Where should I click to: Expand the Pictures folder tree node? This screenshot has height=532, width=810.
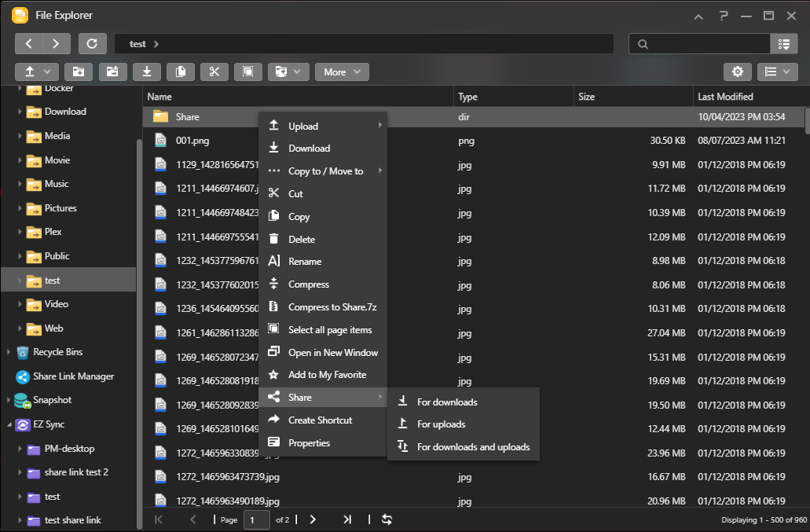click(x=20, y=208)
